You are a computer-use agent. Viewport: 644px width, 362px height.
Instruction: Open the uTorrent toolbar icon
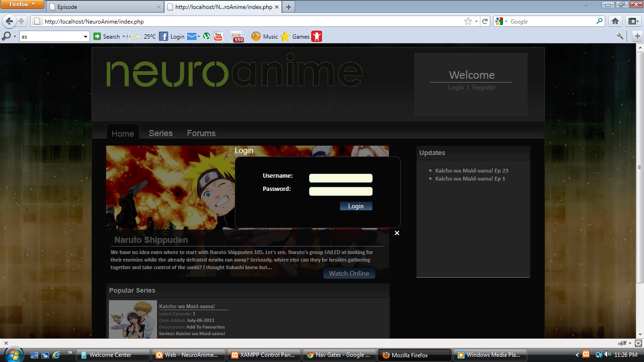tap(206, 36)
